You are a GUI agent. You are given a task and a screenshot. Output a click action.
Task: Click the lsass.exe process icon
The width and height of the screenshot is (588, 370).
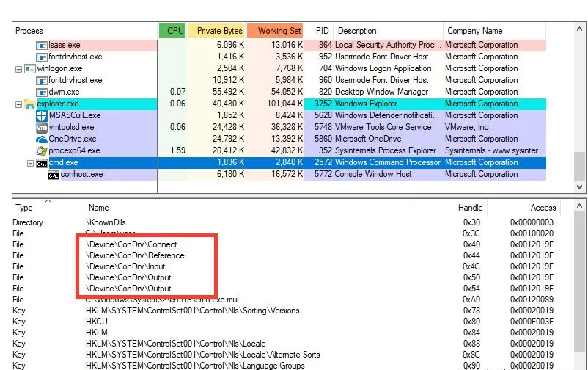pos(42,46)
